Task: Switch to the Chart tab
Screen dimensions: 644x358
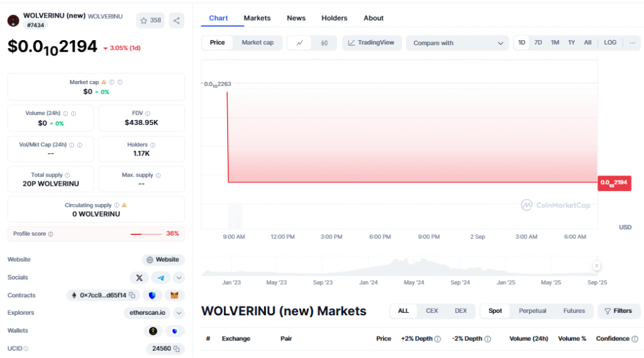Action: point(218,18)
